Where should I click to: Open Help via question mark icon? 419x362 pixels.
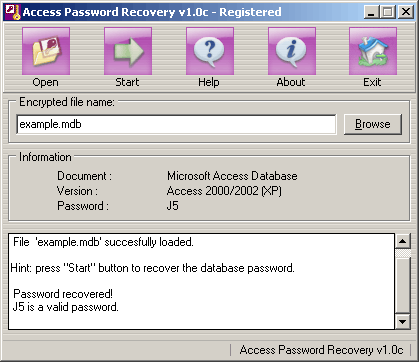(210, 51)
